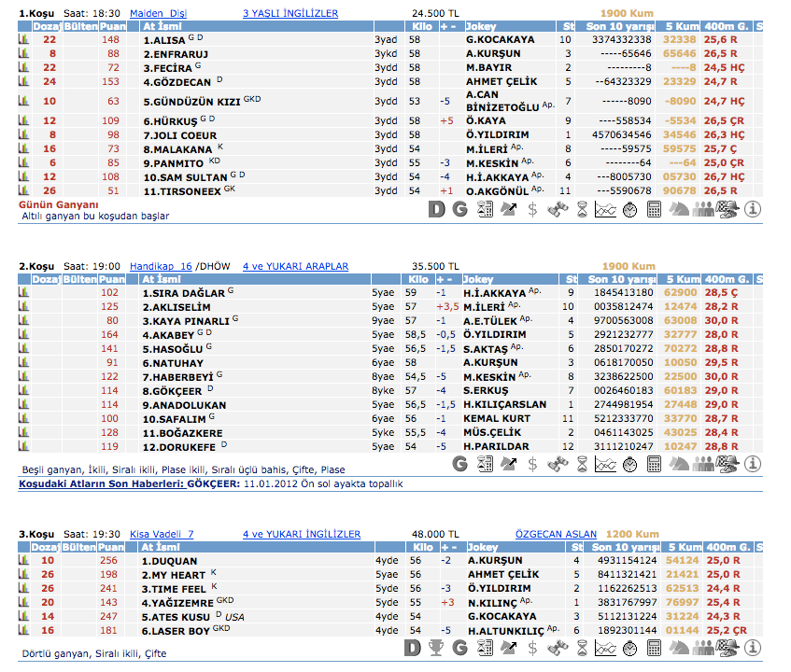The height and width of the screenshot is (672, 791).
Task: Click the dollar sign icon in race 1
Action: [532, 210]
